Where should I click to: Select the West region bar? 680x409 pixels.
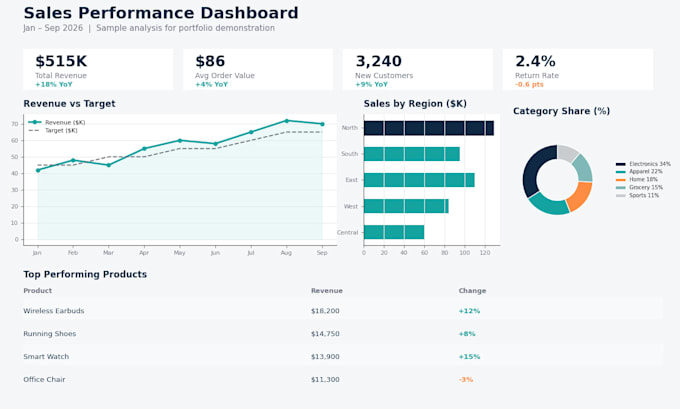pyautogui.click(x=406, y=206)
